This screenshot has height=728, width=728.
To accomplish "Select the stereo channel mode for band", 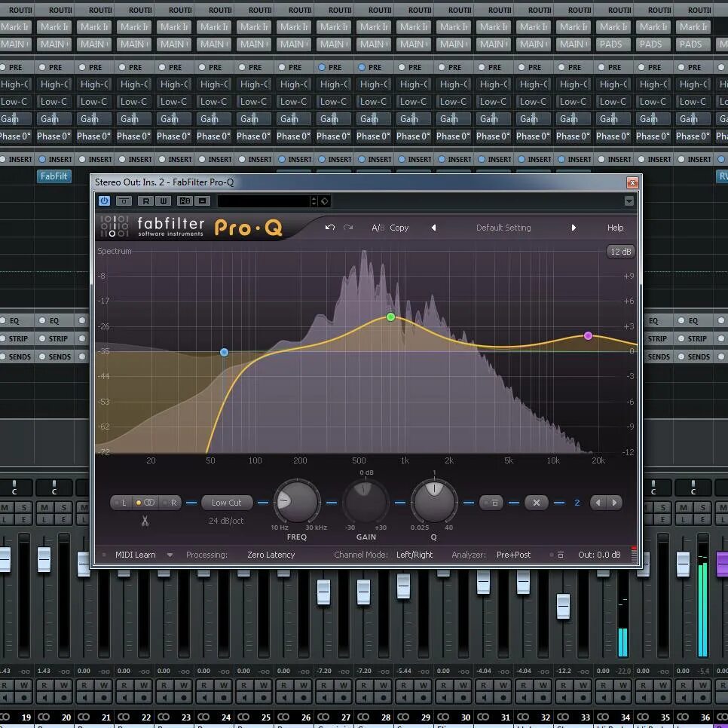I will (145, 503).
